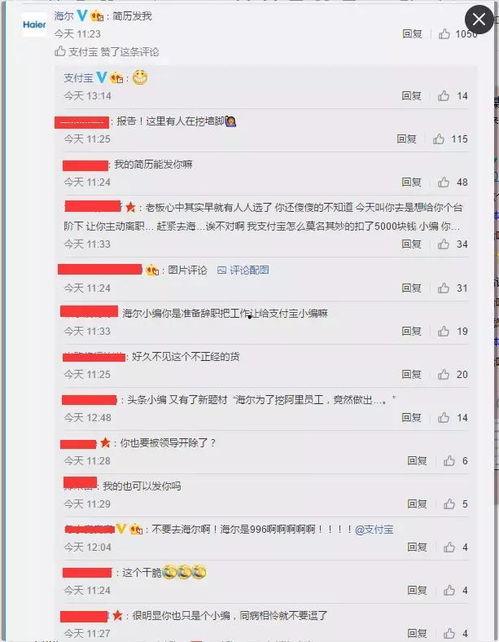Like the 图片评论 comment with 31 likes
Screen dimensions: 499x642
[444, 288]
